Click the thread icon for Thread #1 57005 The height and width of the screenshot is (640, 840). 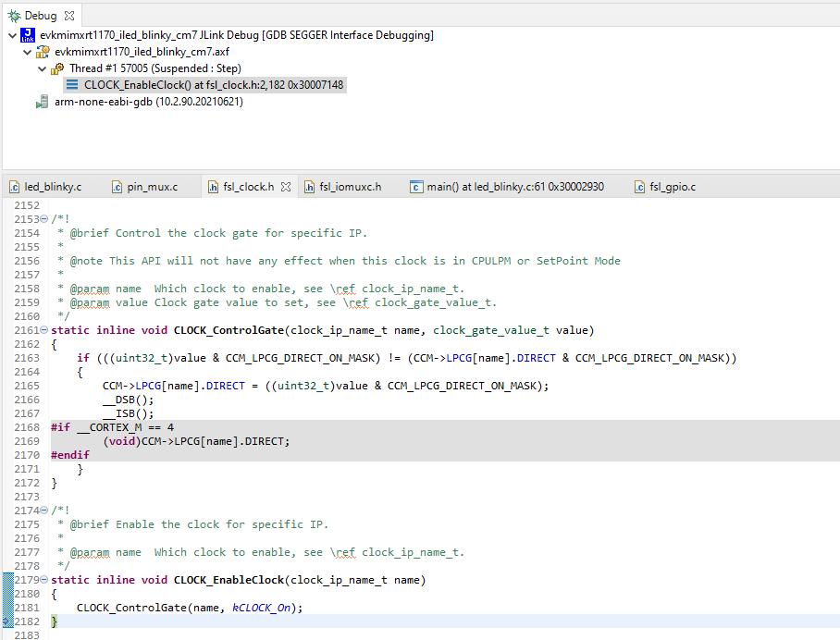[x=56, y=70]
